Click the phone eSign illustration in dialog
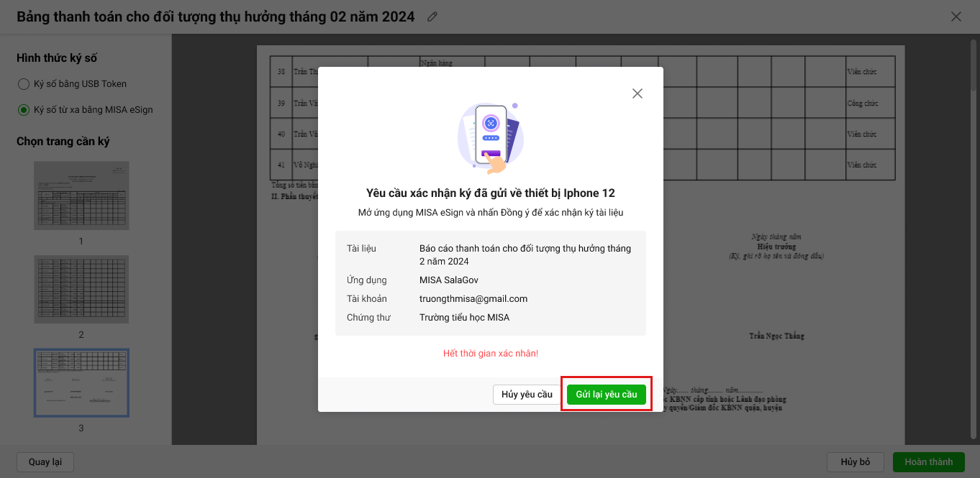 tap(491, 138)
